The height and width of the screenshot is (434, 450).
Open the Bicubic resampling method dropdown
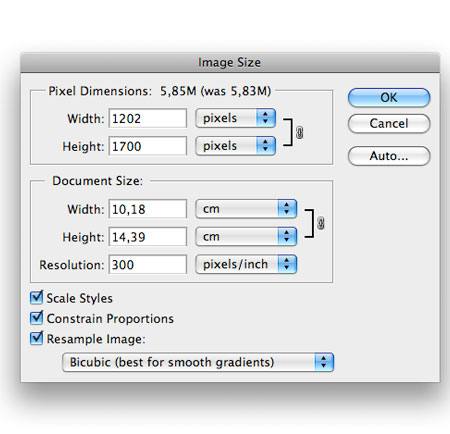point(198,362)
